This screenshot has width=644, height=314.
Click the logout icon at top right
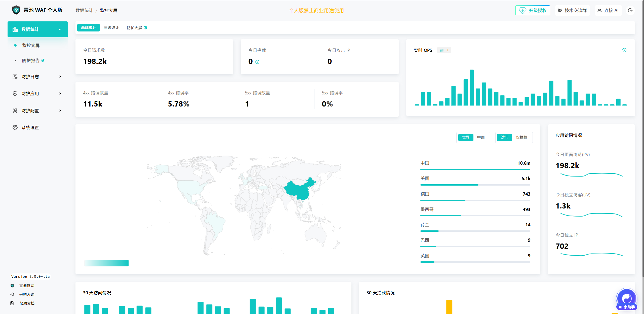click(x=630, y=10)
